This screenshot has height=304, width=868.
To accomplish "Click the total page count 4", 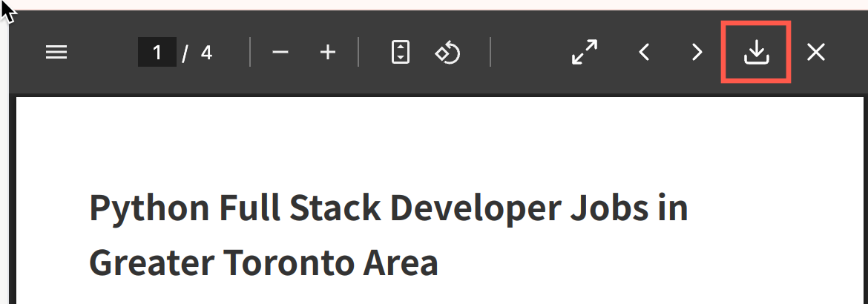I will click(206, 53).
